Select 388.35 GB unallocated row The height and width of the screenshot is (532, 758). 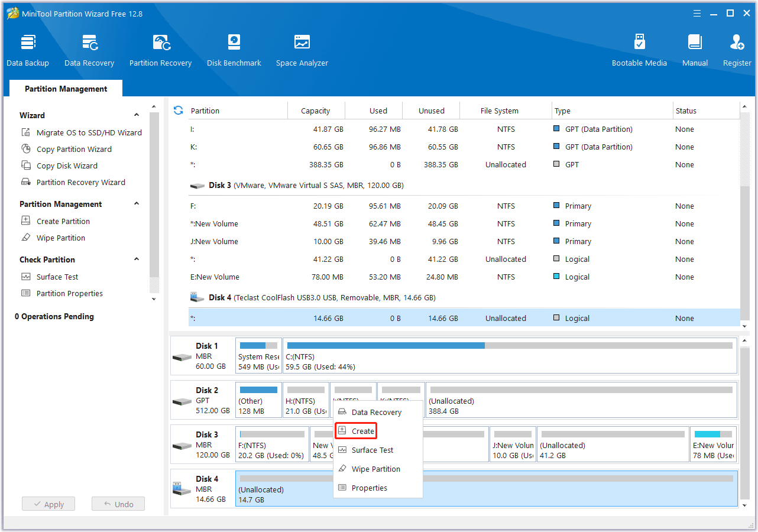(x=464, y=164)
